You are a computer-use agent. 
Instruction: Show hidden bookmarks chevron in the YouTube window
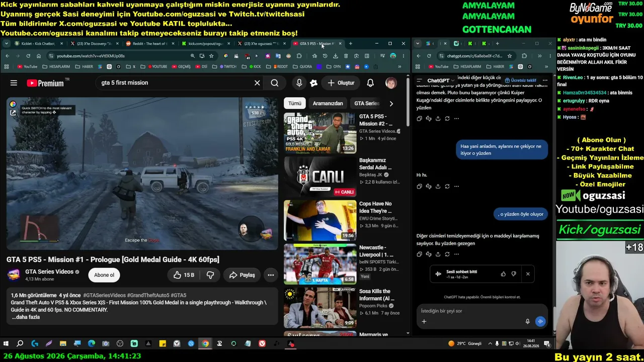tap(400, 66)
